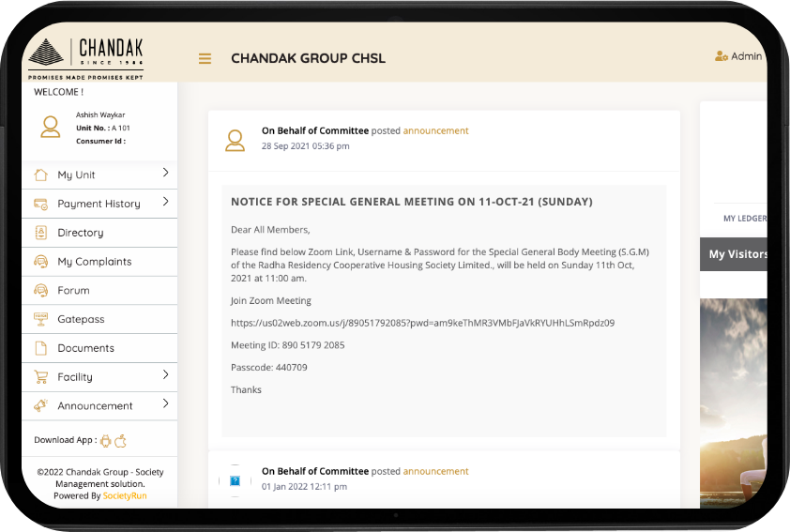Click the Chandak logo image

tap(85, 56)
